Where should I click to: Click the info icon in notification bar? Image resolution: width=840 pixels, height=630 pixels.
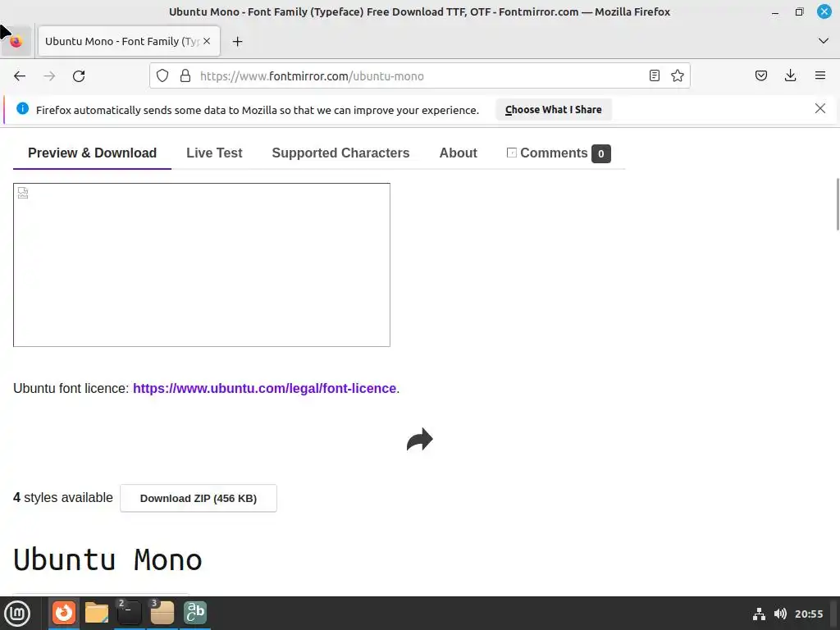(22, 109)
